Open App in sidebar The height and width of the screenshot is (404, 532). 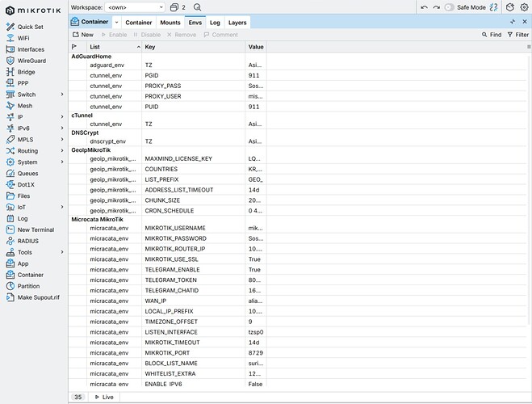23,263
